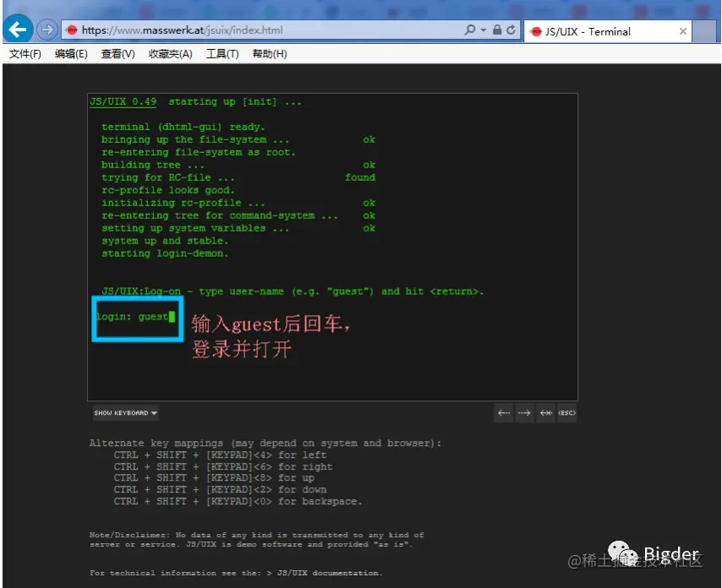Click the site favicon in the address bar
This screenshot has height=588, width=722.
point(72,30)
